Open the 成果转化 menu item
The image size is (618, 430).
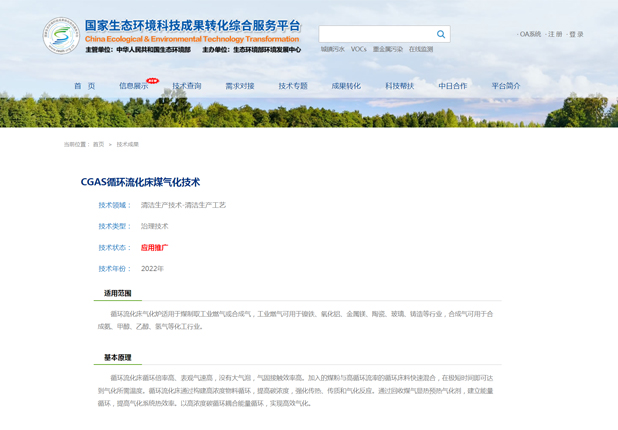click(x=346, y=86)
